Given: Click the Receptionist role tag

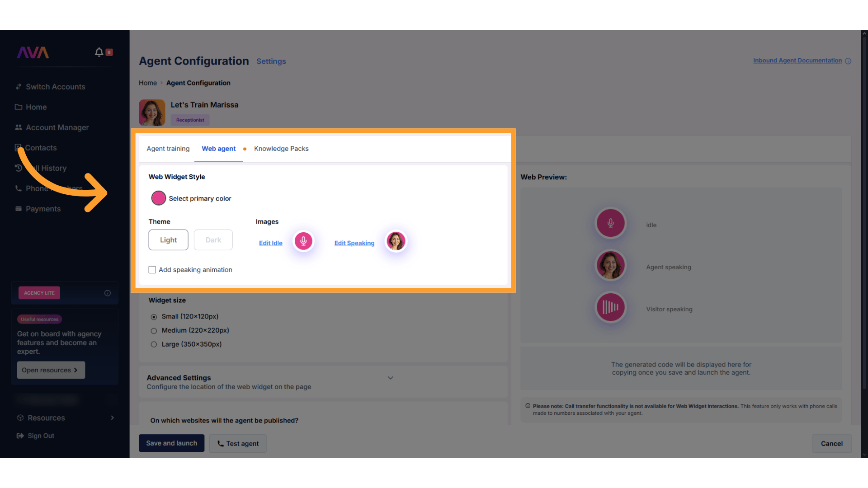Looking at the screenshot, I should click(x=190, y=120).
